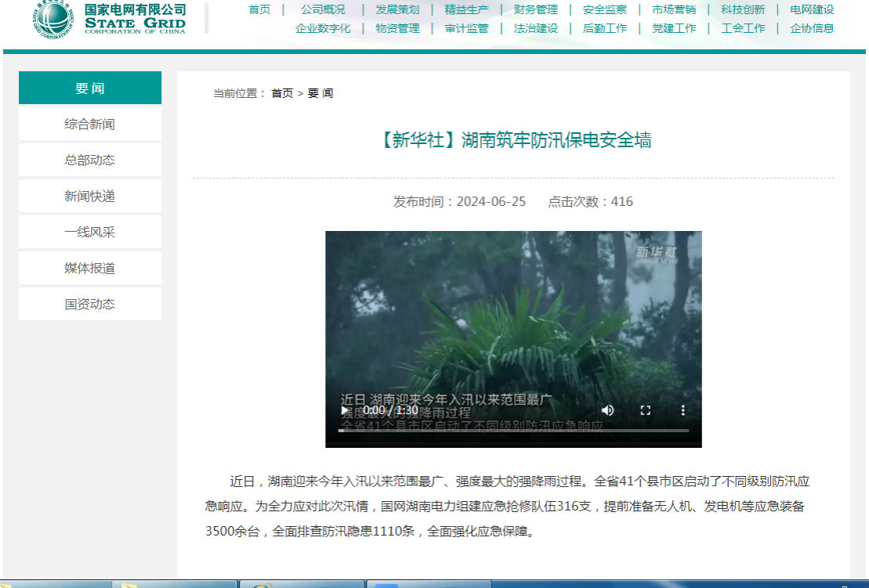Seek using the video progress bar
Screen dimensions: 869x588
(x=514, y=430)
